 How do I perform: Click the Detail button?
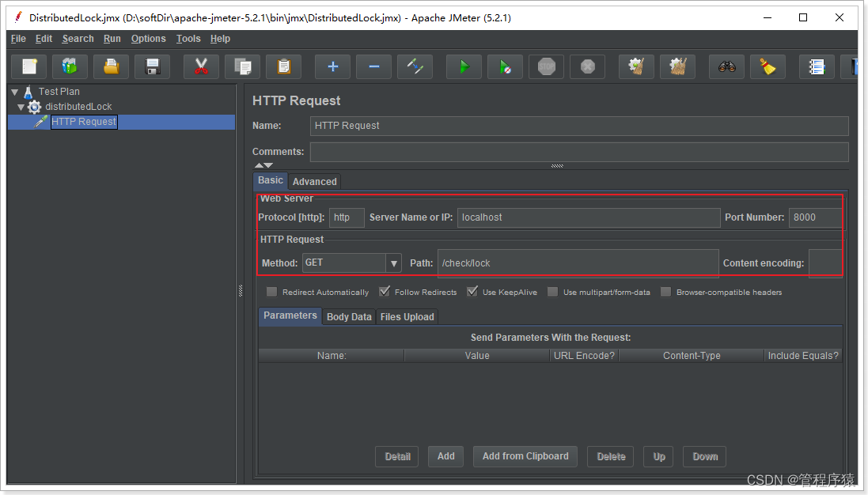[x=397, y=457]
